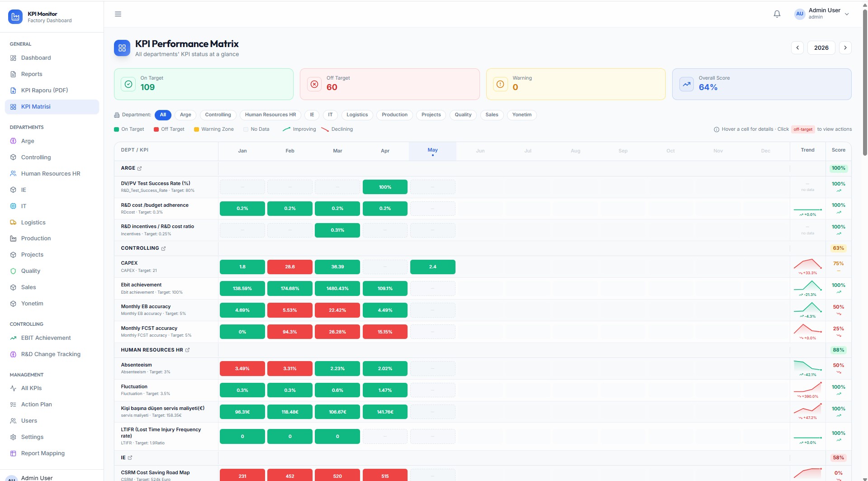Click the Settings gear icon in sidebar
This screenshot has height=481, width=868.
click(13, 437)
